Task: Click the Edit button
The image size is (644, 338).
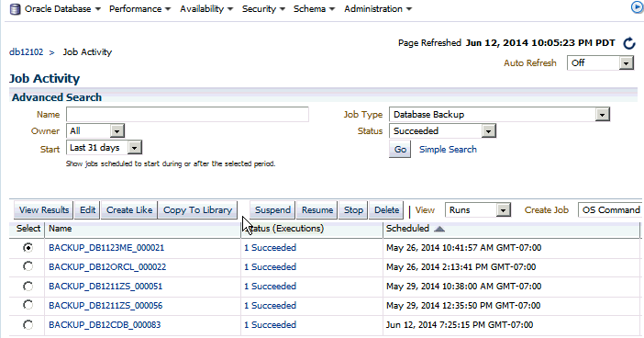Action: (x=87, y=210)
